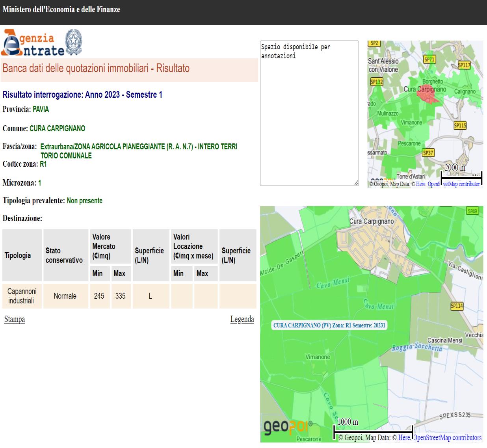Click the SP132 road shield in overview map
Image resolution: width=487 pixels, height=448 pixels.
[376, 82]
